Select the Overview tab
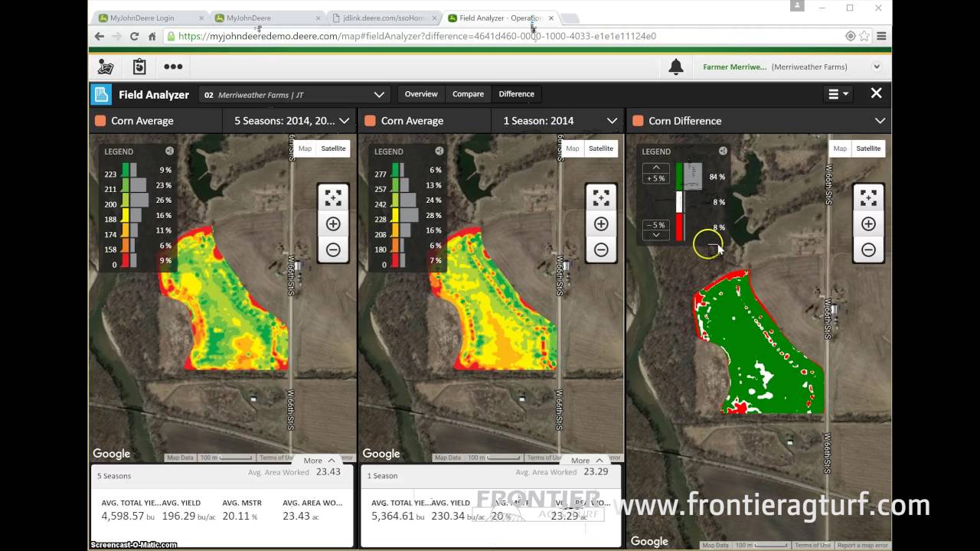This screenshot has width=980, height=551. pyautogui.click(x=421, y=94)
